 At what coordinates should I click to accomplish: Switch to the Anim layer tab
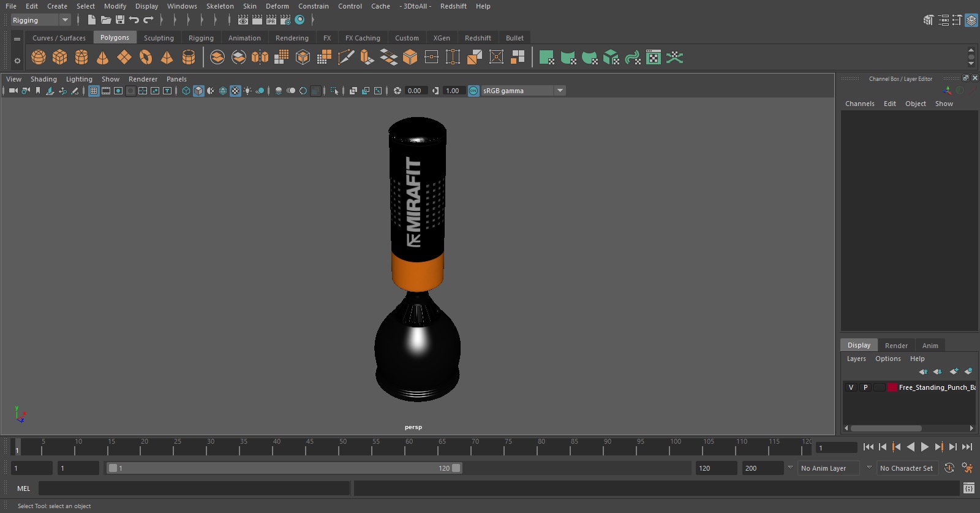click(930, 346)
